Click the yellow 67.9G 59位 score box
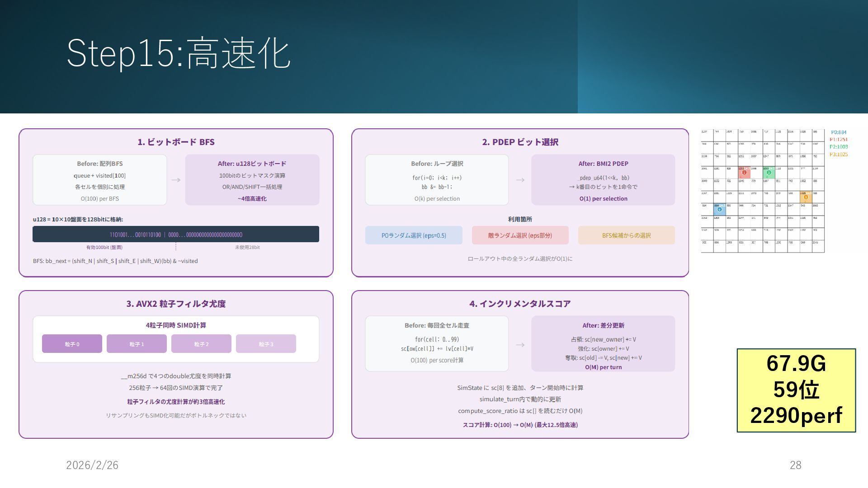This screenshot has width=868, height=488. tap(796, 390)
